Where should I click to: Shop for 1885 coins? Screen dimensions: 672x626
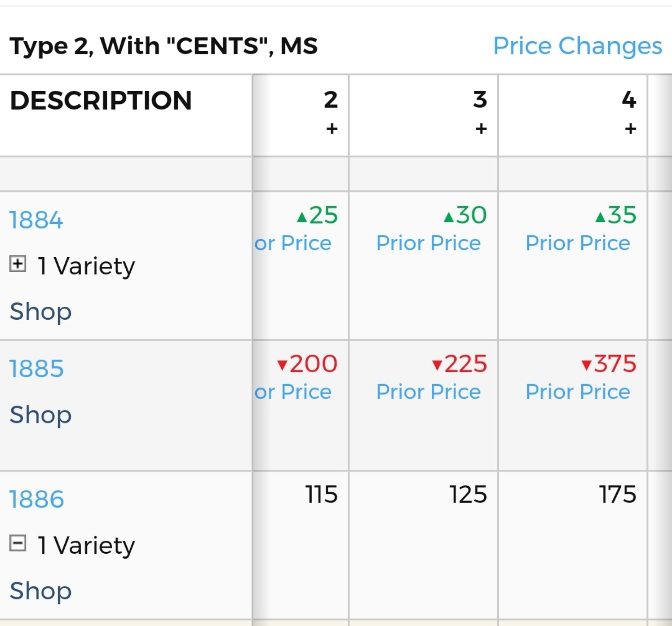(x=41, y=415)
